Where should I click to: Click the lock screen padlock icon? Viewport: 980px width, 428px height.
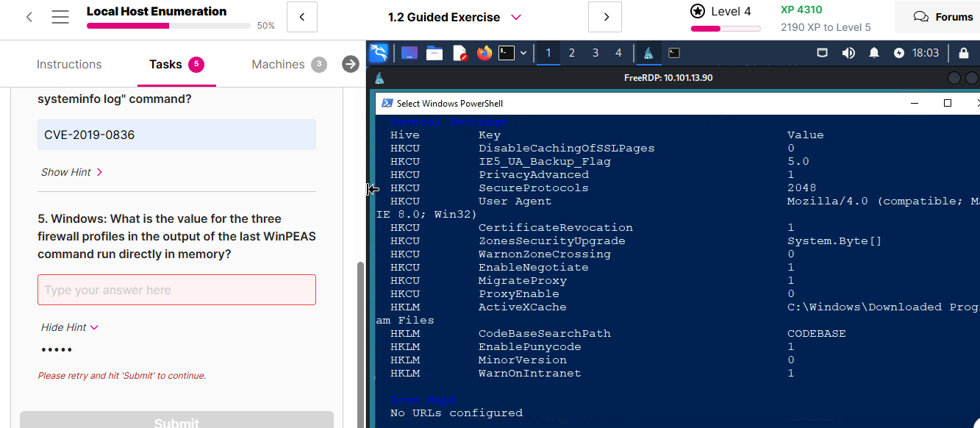[x=963, y=53]
